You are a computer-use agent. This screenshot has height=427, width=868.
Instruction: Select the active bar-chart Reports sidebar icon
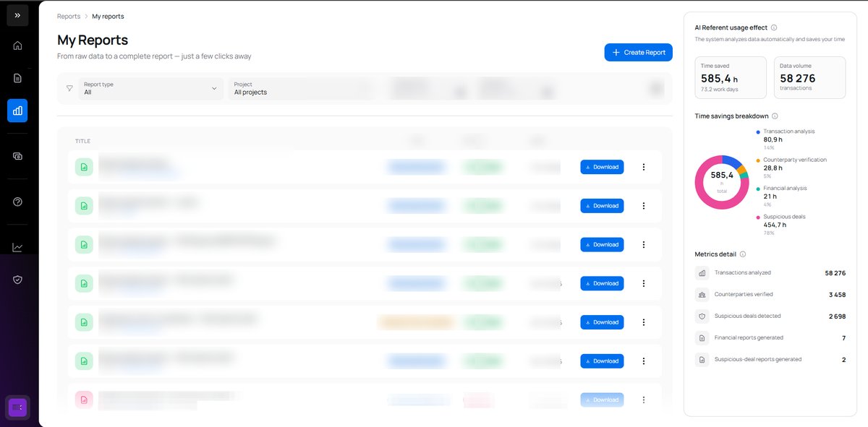tap(17, 111)
